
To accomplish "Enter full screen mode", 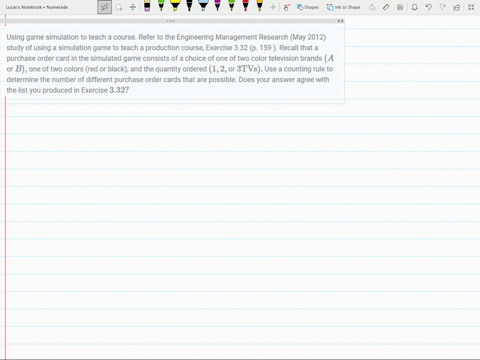I will coord(471,7).
